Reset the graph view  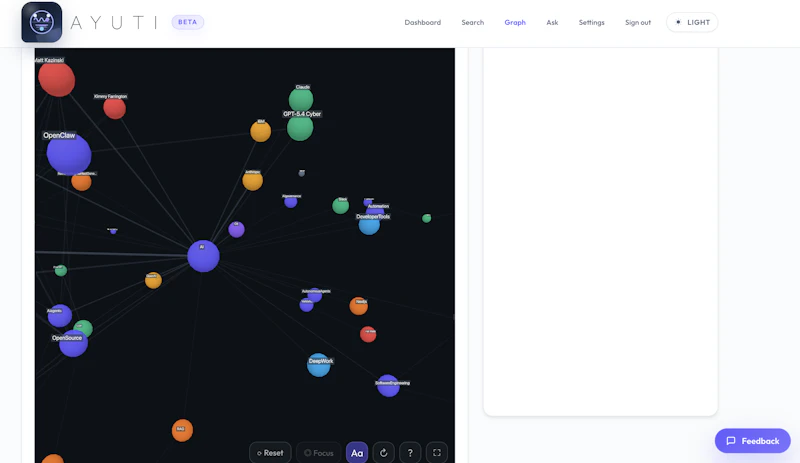click(x=270, y=453)
